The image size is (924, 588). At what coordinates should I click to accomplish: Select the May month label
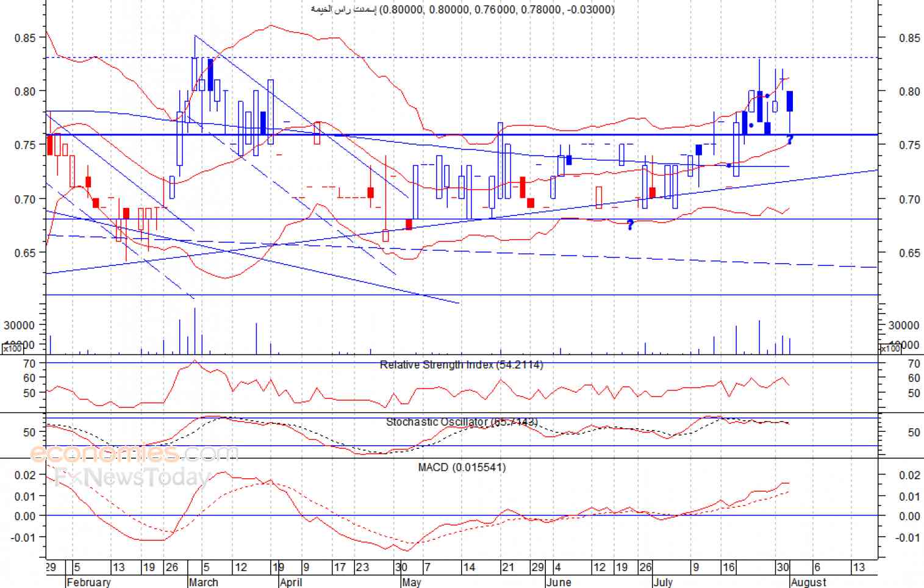click(x=412, y=582)
